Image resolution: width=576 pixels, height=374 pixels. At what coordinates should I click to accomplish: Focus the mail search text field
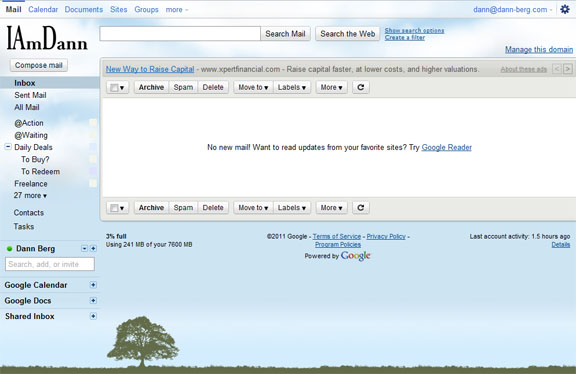pyautogui.click(x=180, y=34)
